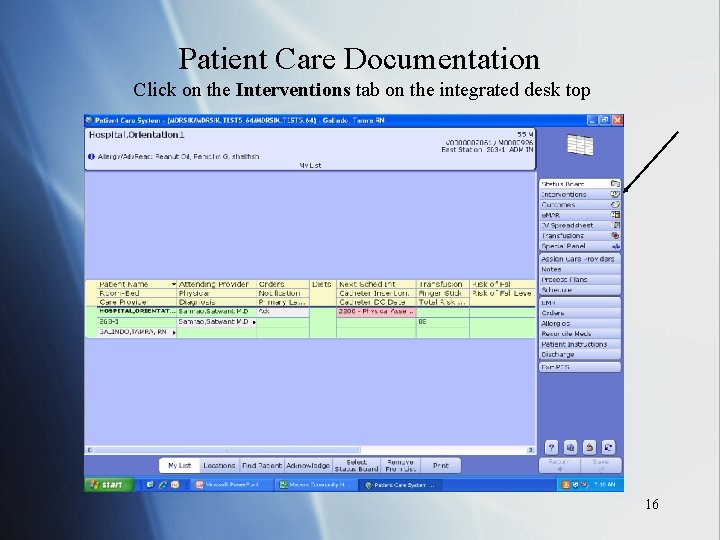720x540 pixels.
Task: Switch to Patient Care System taskbar item
Action: coord(400,485)
